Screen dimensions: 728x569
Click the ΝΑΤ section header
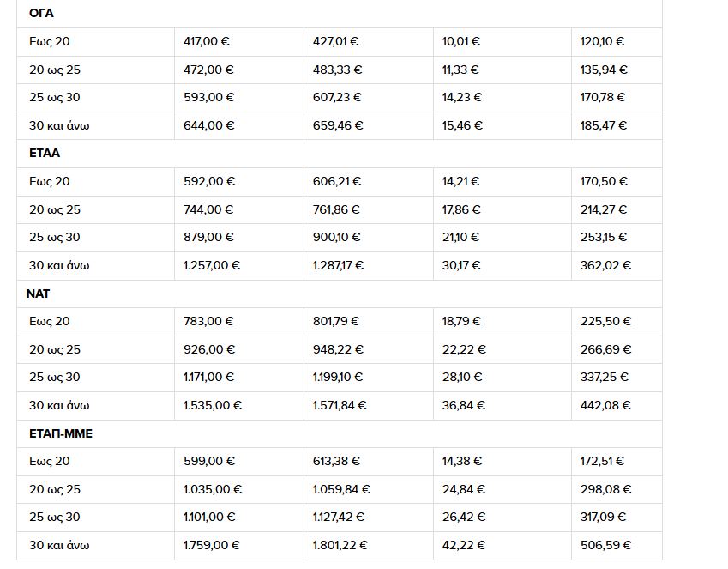pyautogui.click(x=38, y=294)
